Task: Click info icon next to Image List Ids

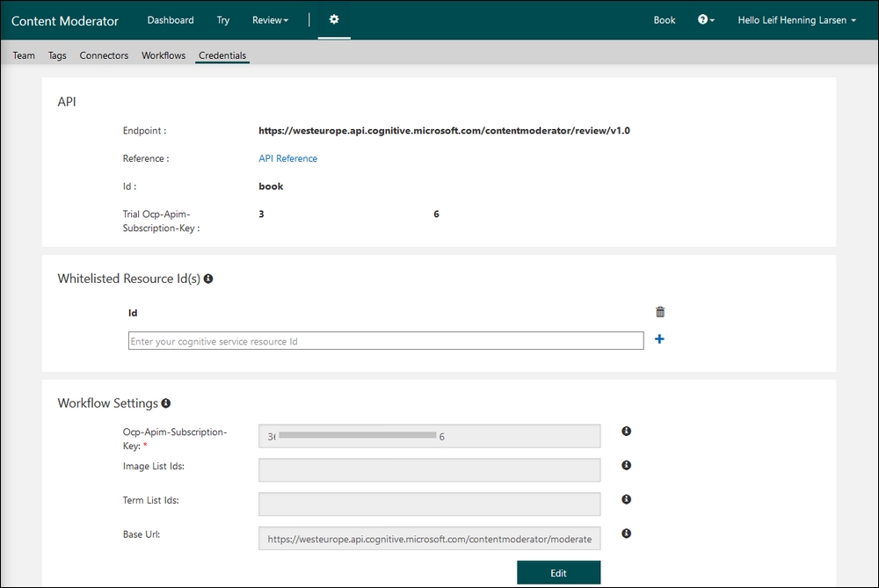Action: [x=627, y=465]
